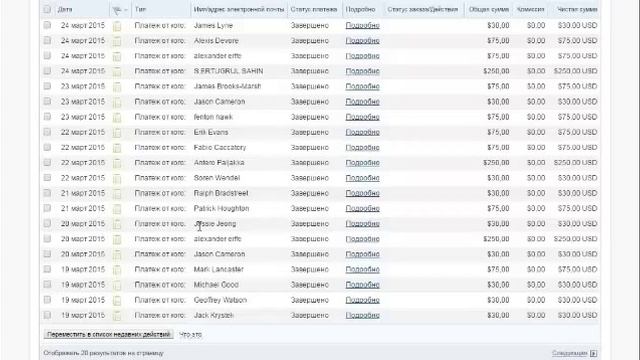Open the 'Что это' help link
Screen dimensions: 640x360
point(191,335)
